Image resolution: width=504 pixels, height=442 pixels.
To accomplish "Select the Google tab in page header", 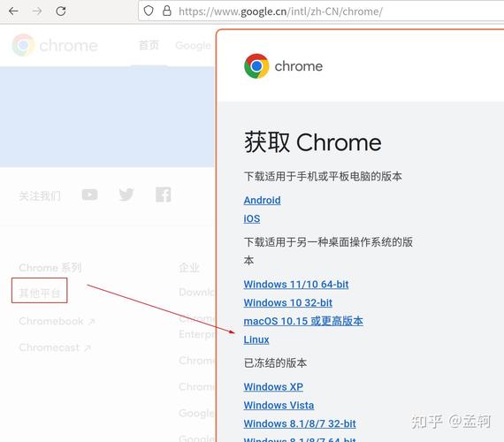I will (193, 46).
